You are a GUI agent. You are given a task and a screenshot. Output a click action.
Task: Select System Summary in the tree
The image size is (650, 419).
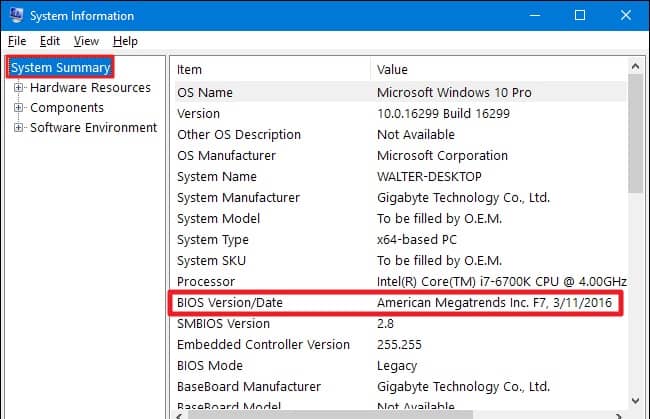pyautogui.click(x=60, y=68)
